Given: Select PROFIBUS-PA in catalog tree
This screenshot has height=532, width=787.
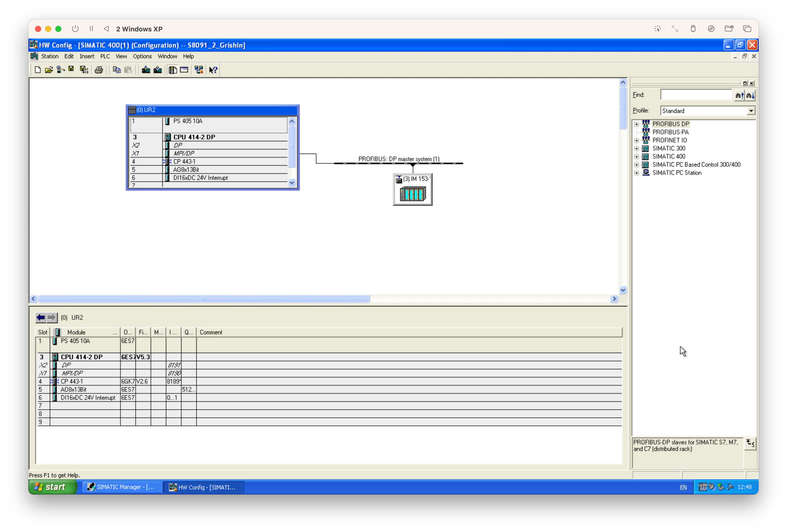Looking at the screenshot, I should (670, 132).
